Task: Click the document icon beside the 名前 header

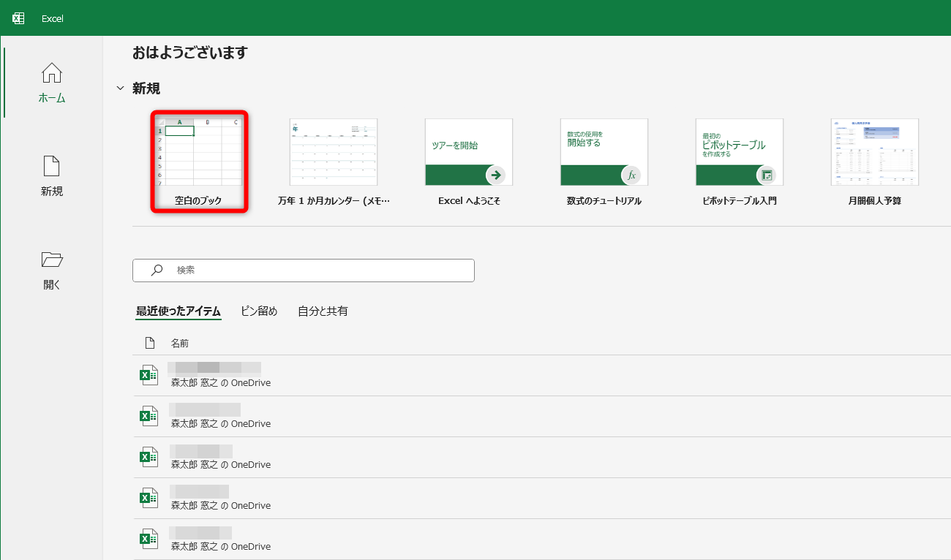Action: 150,341
